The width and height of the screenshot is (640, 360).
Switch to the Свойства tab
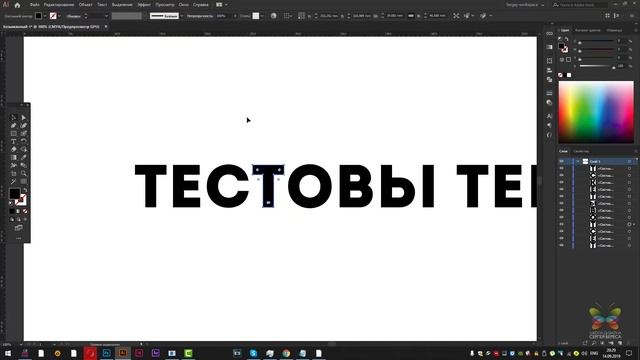581,151
